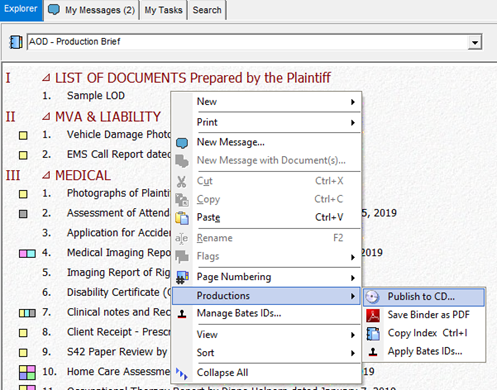The height and width of the screenshot is (390, 497).
Task: Click the speech bubble icon on My Messages tab
Action: pos(54,9)
